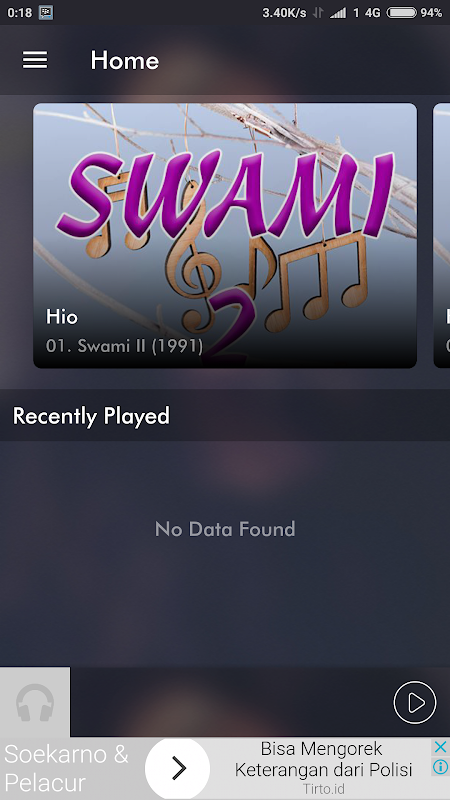Tap the No Data Found message
The height and width of the screenshot is (800, 450).
(225, 529)
